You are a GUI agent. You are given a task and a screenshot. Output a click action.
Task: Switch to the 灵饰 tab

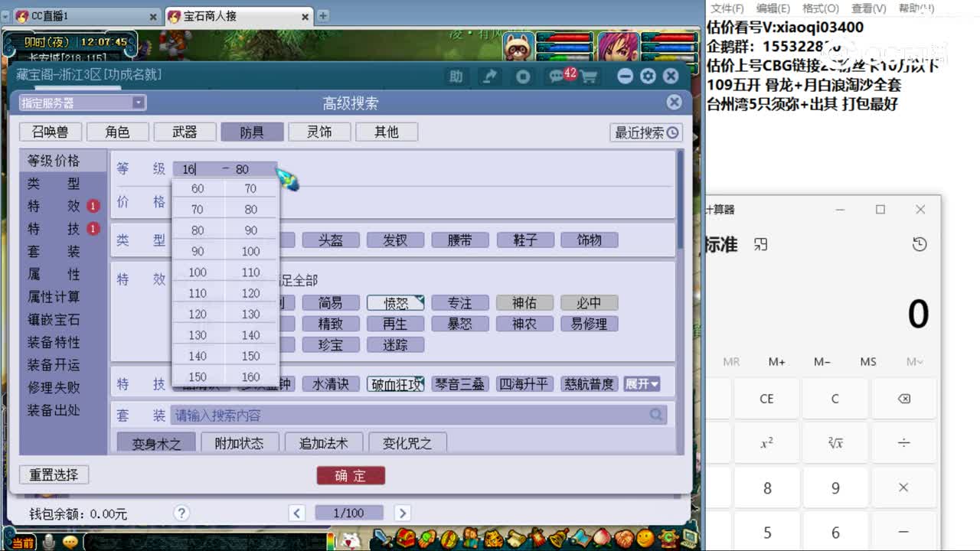(x=319, y=132)
